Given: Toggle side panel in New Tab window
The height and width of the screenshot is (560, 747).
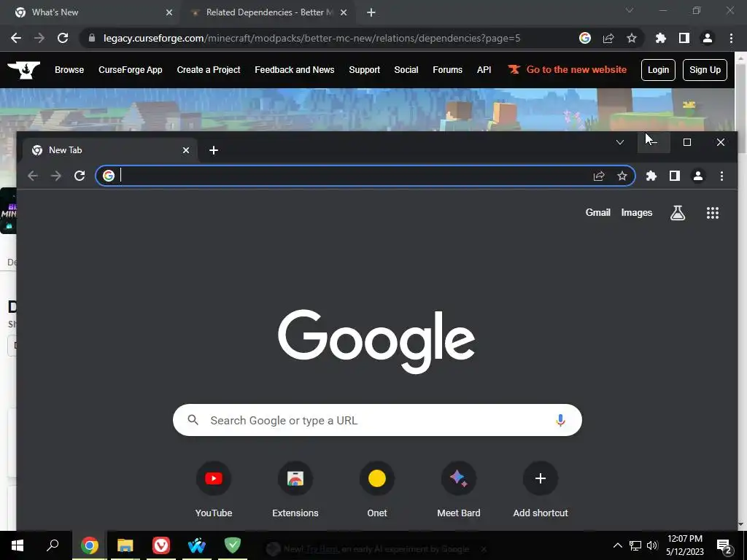Looking at the screenshot, I should (675, 176).
